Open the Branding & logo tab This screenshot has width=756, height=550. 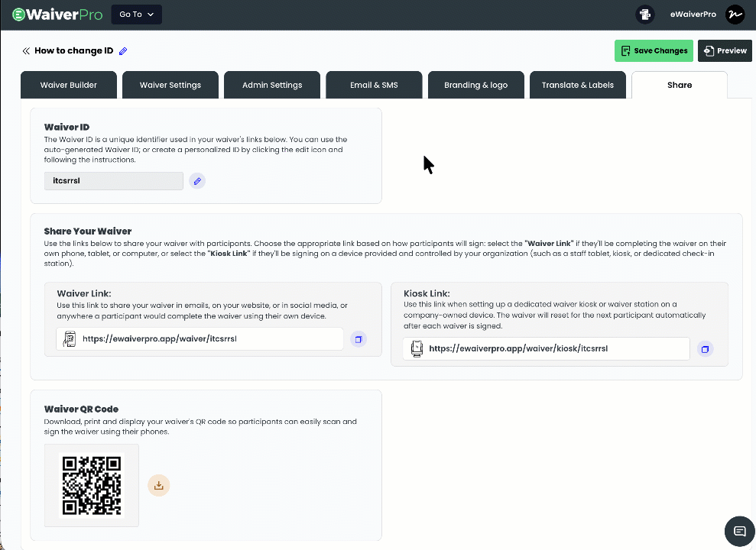click(x=475, y=85)
